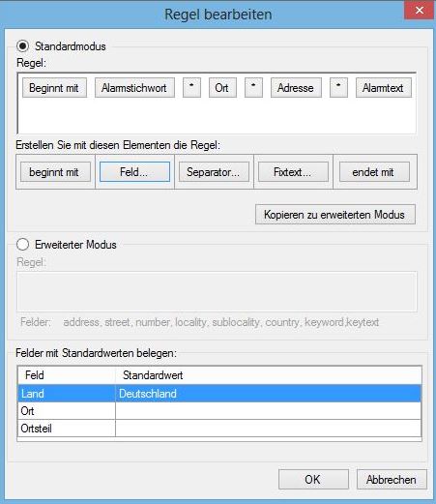Click 'Kopieren zu erweiterten Modus' button

pos(335,215)
